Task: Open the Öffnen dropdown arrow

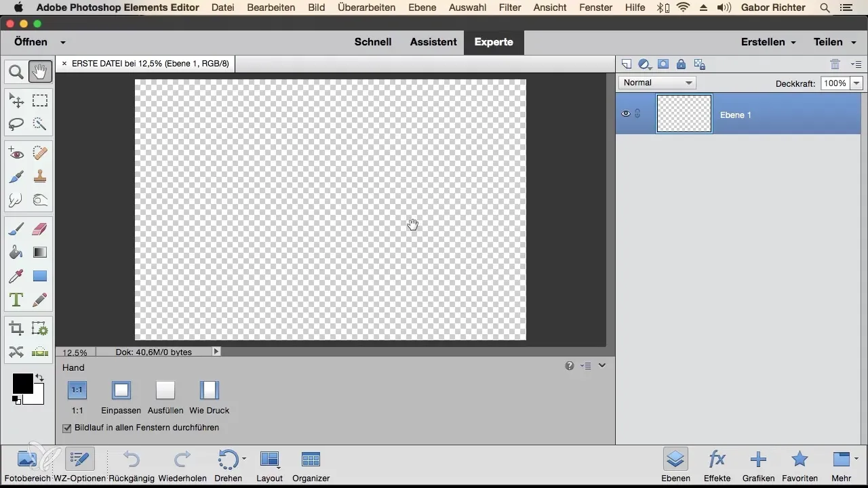Action: [62, 42]
